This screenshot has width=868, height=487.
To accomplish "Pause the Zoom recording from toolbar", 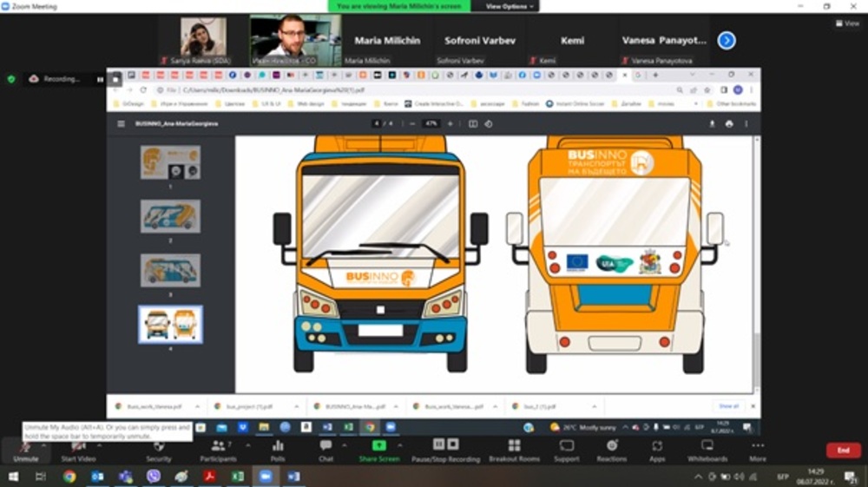I will (x=438, y=444).
